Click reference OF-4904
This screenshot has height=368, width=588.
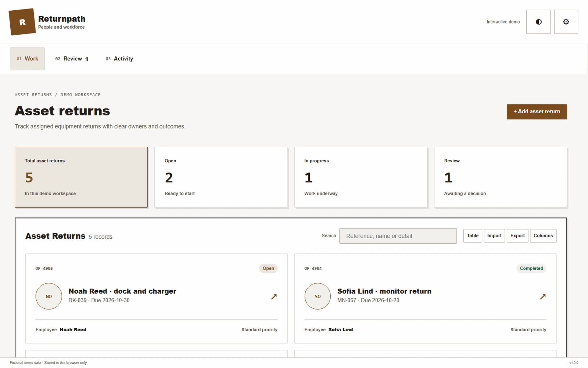tap(313, 269)
